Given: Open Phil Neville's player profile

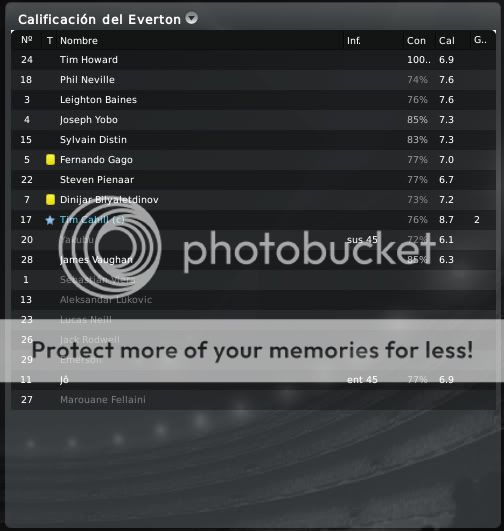Looking at the screenshot, I should (x=87, y=80).
